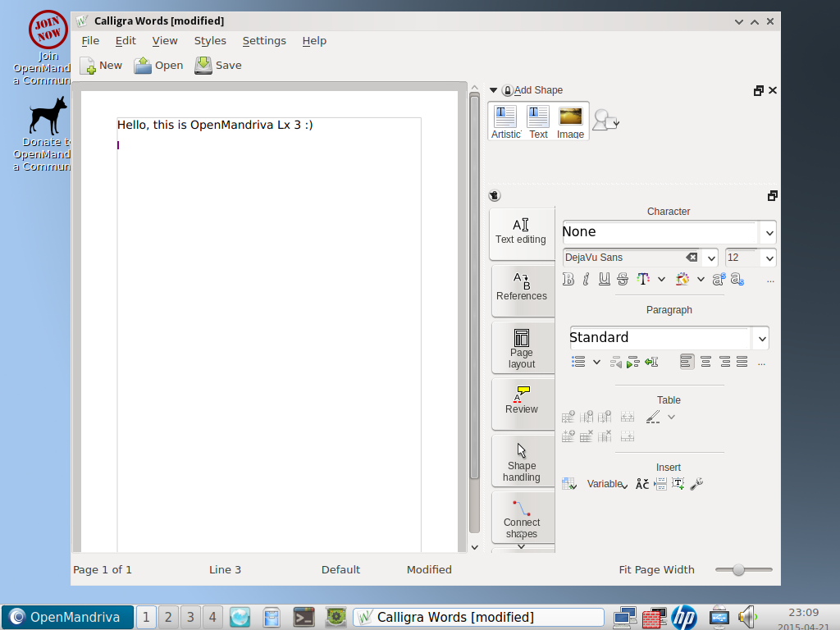This screenshot has height=630, width=840.
Task: Switch to virtual desktop 3
Action: (x=190, y=617)
